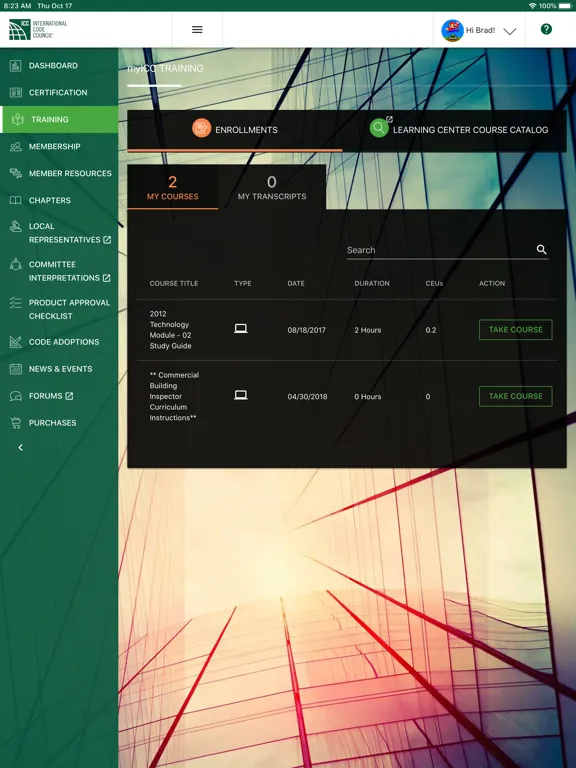Screen dimensions: 576x768
Task: Click the Local Representatives icon
Action: [16, 226]
